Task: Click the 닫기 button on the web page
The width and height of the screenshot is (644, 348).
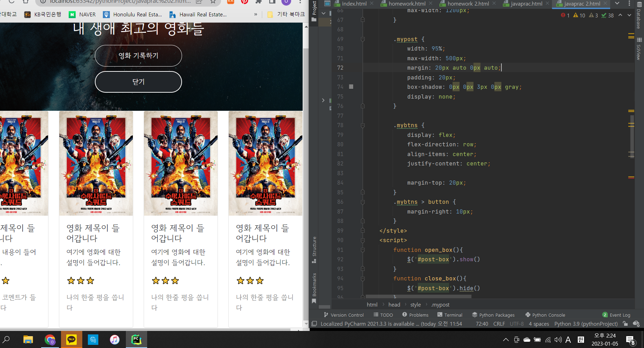Action: tap(138, 82)
